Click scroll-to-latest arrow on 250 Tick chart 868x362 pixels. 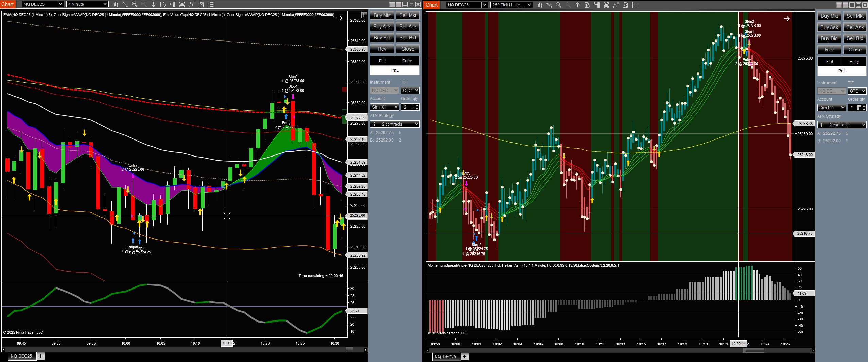click(x=786, y=19)
